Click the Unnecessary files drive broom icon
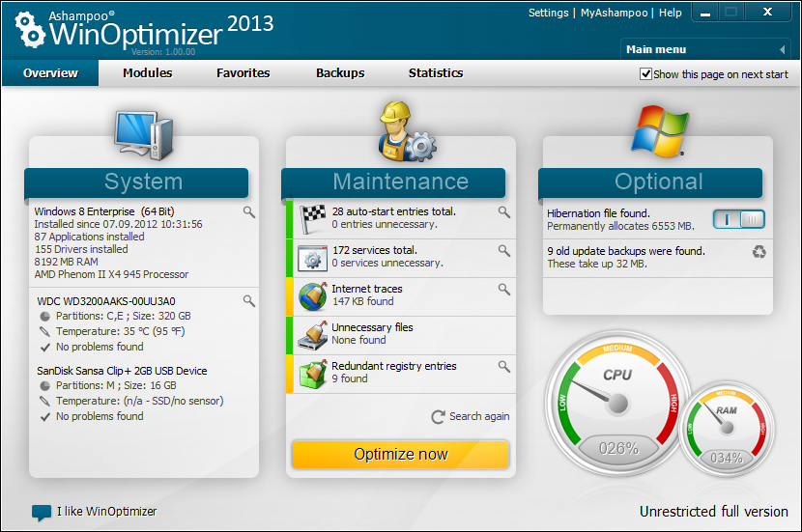 click(x=313, y=335)
